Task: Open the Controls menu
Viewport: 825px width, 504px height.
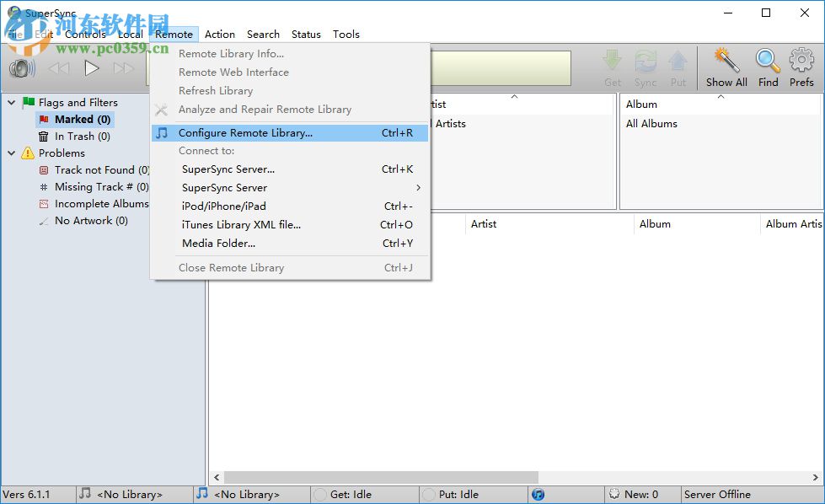Action: point(85,35)
